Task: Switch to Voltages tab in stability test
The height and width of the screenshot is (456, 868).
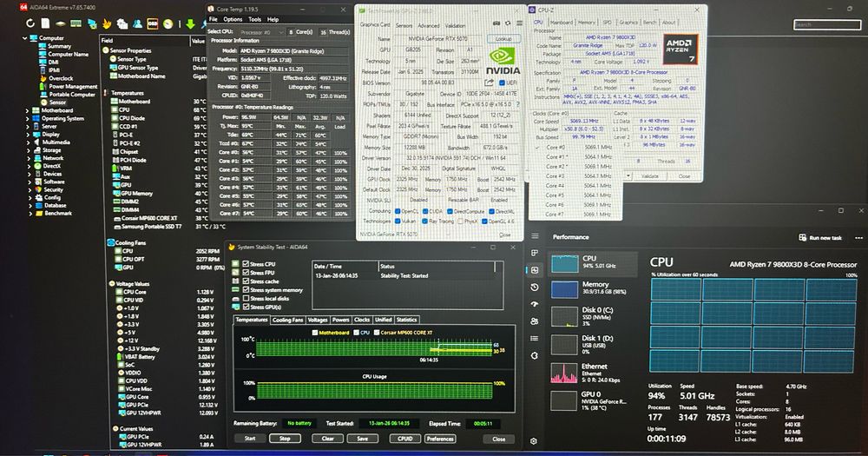Action: [317, 320]
